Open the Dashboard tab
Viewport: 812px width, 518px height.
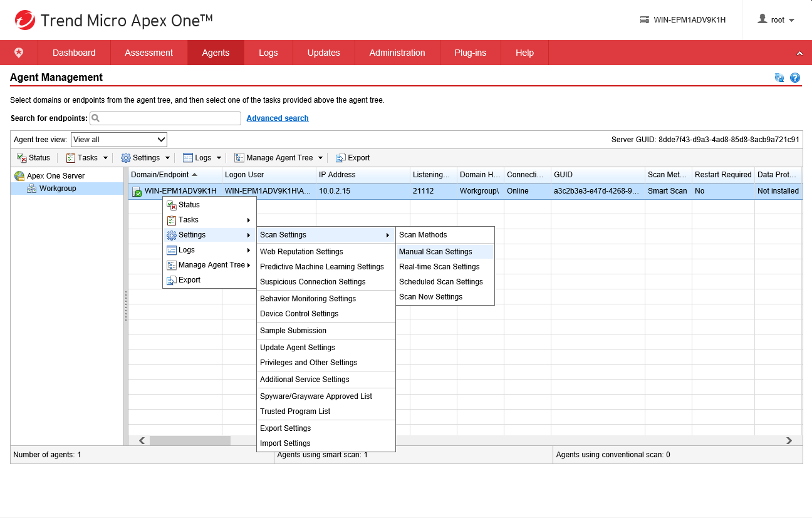74,53
